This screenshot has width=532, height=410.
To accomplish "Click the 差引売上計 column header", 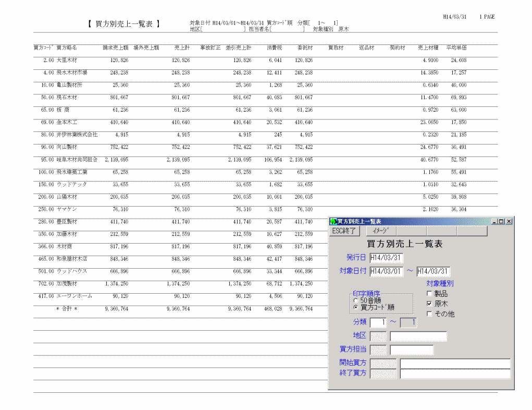I will pyautogui.click(x=239, y=47).
